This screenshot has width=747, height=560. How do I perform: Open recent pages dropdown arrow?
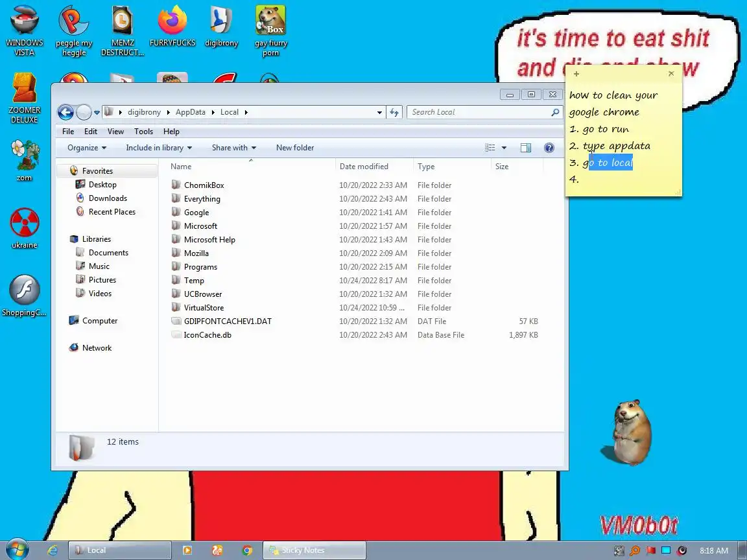97,113
